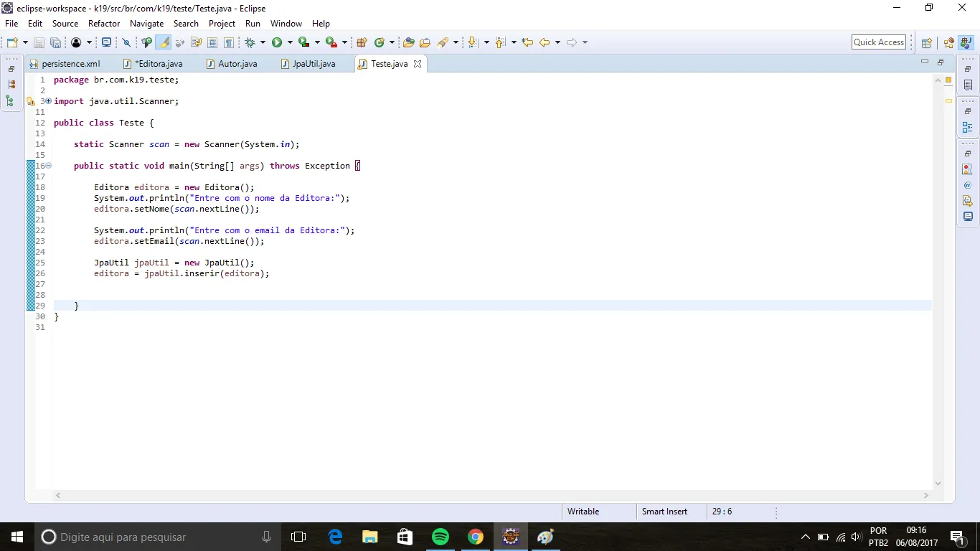The height and width of the screenshot is (551, 980).
Task: Click the Open Type icon
Action: click(409, 42)
